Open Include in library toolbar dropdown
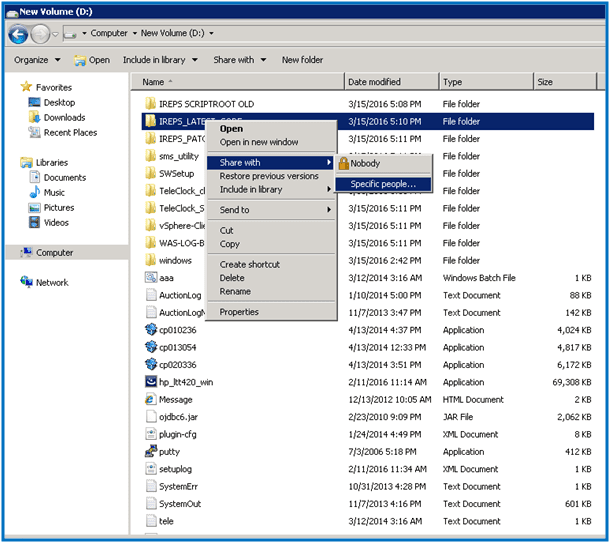This screenshot has height=543, width=611. point(160,60)
